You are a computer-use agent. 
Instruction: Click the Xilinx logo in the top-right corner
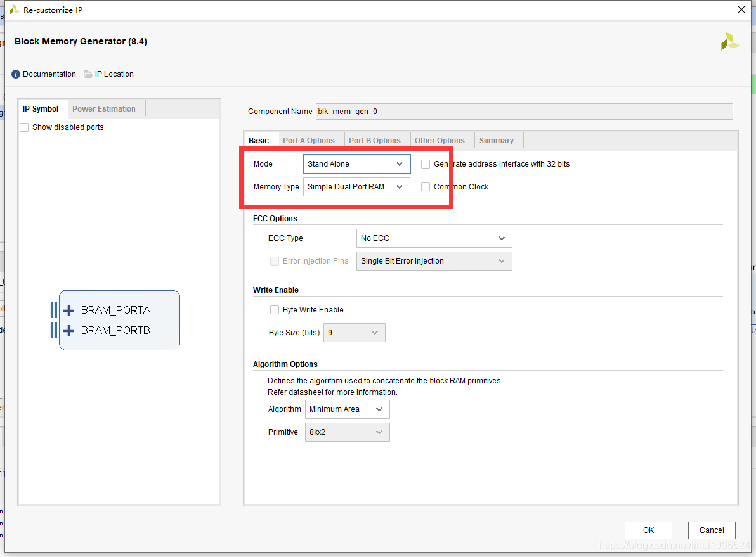coord(730,41)
